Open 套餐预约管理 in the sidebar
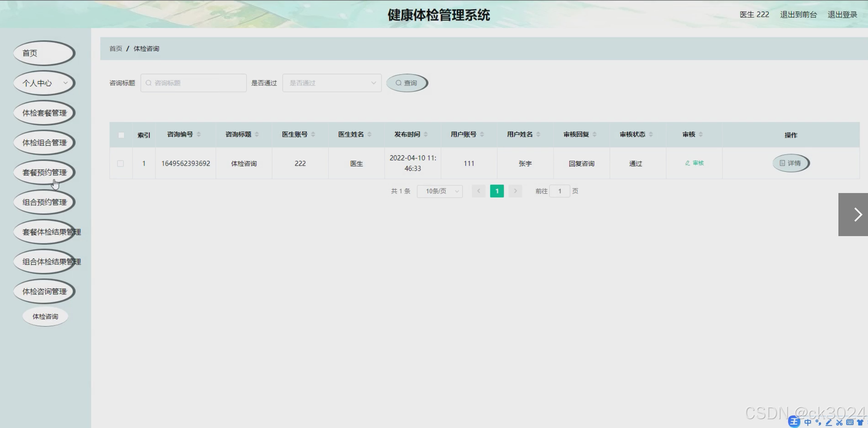Image resolution: width=868 pixels, height=428 pixels. click(44, 172)
